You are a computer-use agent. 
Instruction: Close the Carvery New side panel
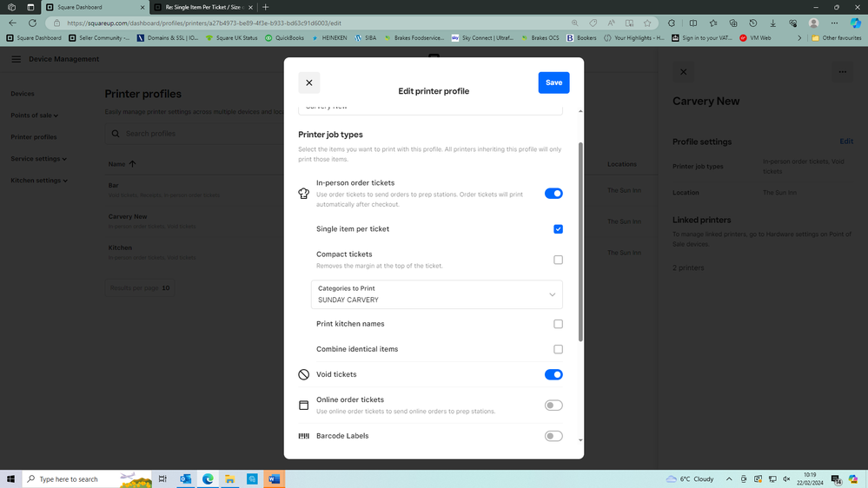683,72
